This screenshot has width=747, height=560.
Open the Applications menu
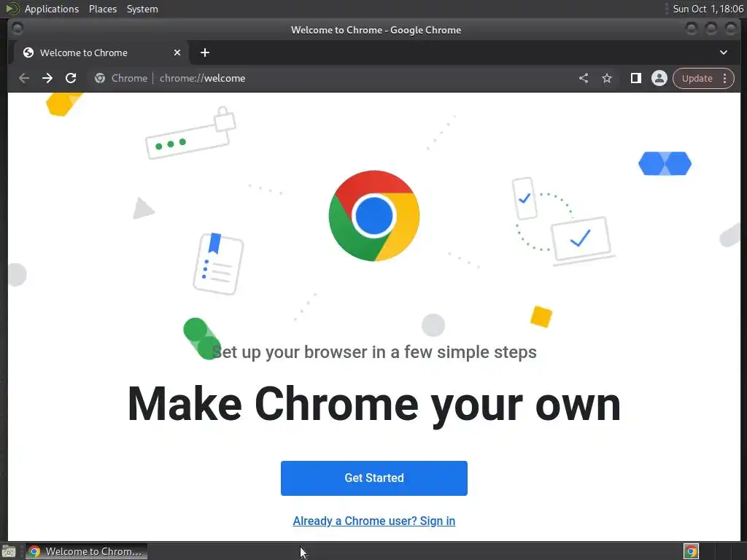[52, 9]
